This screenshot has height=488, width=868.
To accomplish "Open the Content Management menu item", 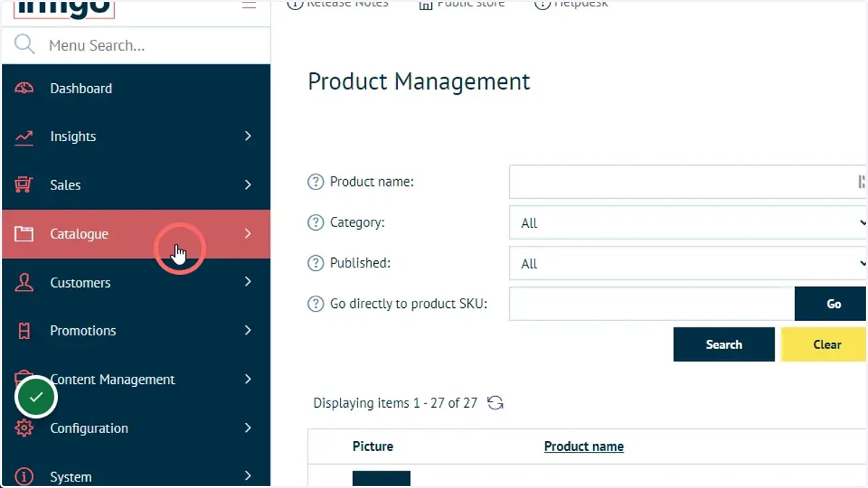I will [x=136, y=380].
